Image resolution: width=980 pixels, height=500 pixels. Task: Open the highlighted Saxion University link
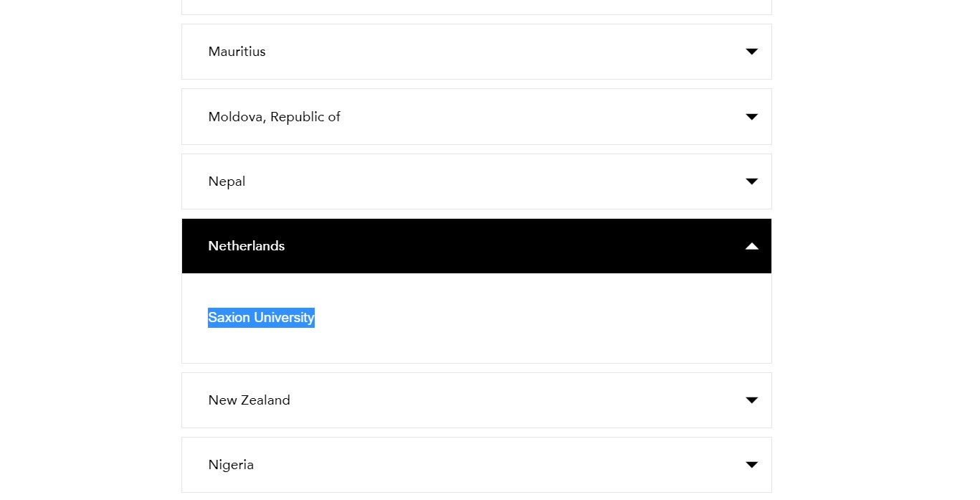[x=261, y=318]
